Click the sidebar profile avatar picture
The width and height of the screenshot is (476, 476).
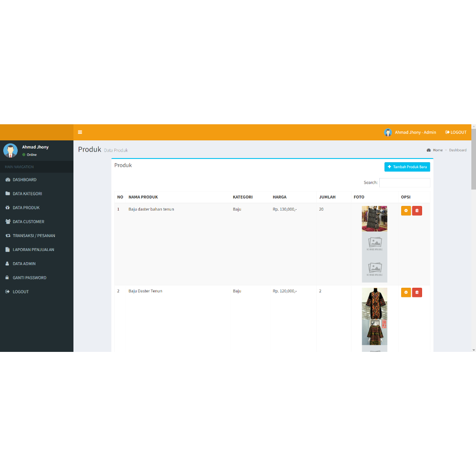[x=10, y=150]
